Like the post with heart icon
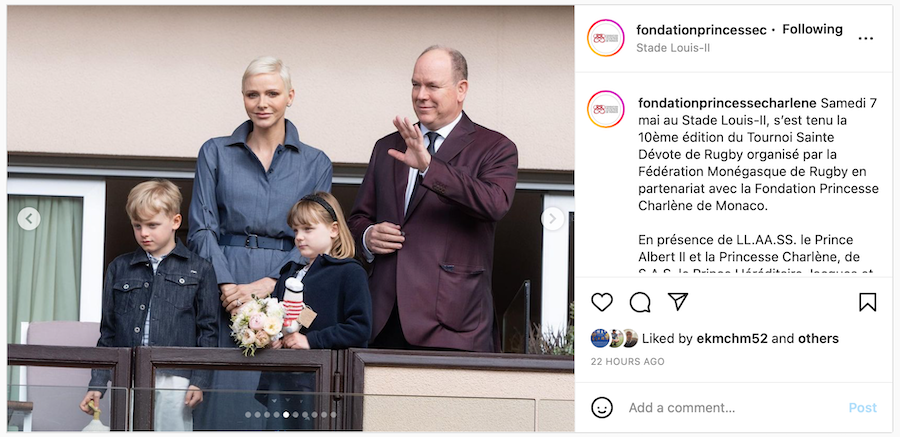900x437 pixels. [602, 302]
